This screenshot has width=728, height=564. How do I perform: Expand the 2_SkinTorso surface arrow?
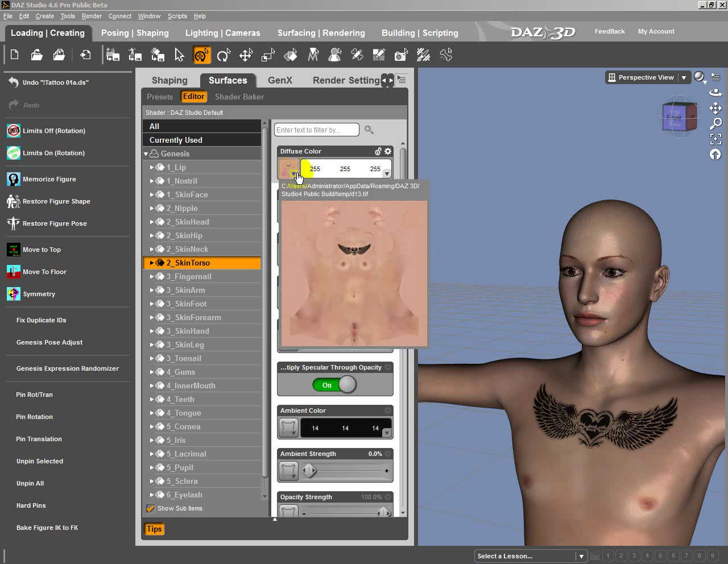pos(152,263)
